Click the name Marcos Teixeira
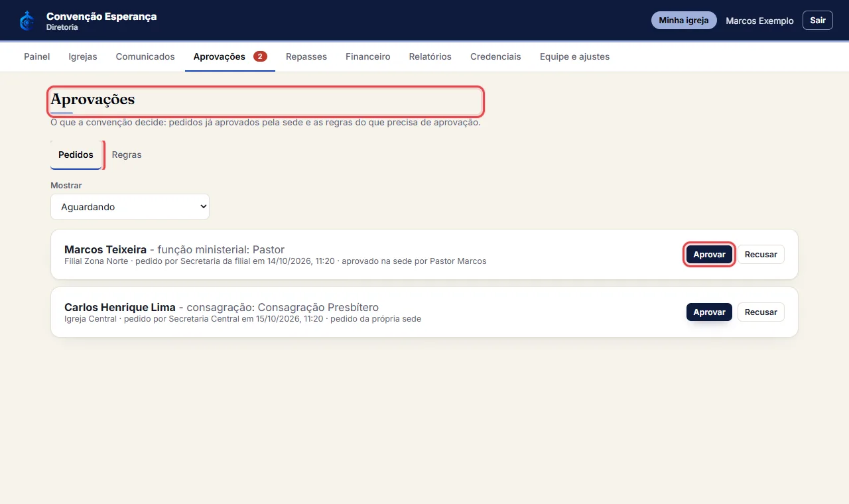 click(105, 249)
